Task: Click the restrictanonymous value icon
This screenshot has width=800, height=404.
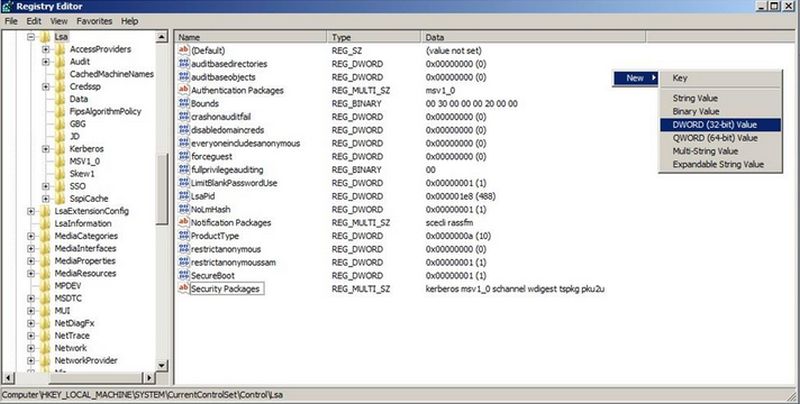Action: (184, 249)
